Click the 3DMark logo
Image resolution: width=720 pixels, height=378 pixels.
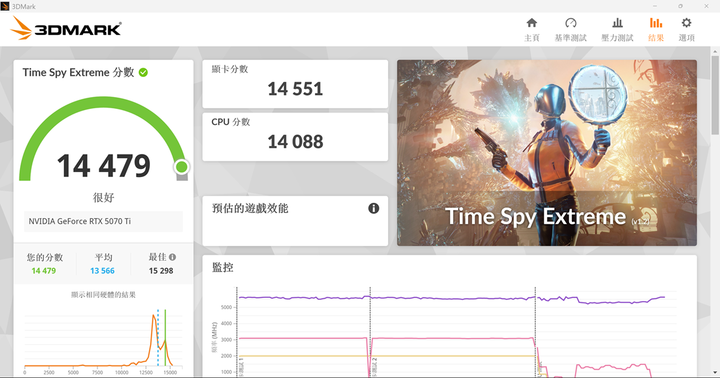[66, 28]
